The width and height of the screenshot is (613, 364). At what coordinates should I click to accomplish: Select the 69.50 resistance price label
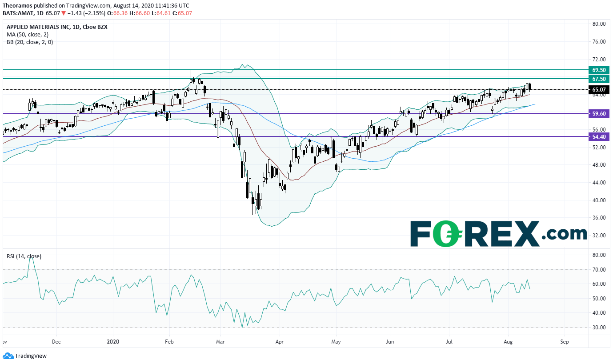pos(599,70)
